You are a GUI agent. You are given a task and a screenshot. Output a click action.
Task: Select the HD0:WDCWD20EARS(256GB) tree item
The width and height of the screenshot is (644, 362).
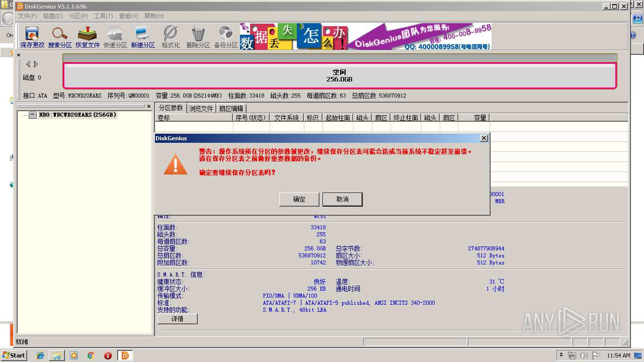77,115
